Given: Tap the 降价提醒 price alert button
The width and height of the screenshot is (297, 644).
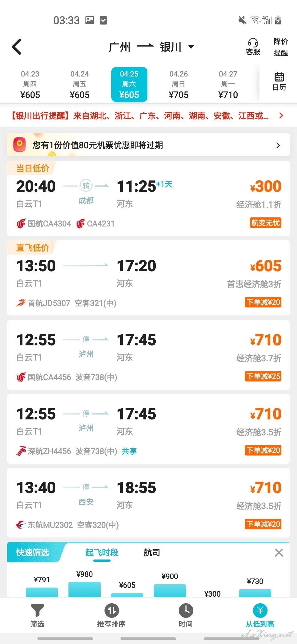Looking at the screenshot, I should tap(280, 47).
